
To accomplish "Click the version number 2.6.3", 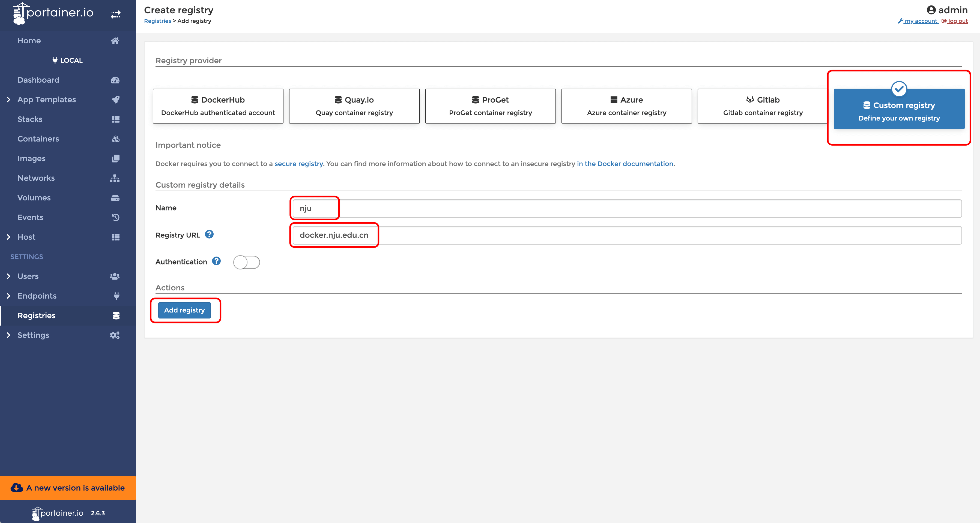I will (x=98, y=513).
